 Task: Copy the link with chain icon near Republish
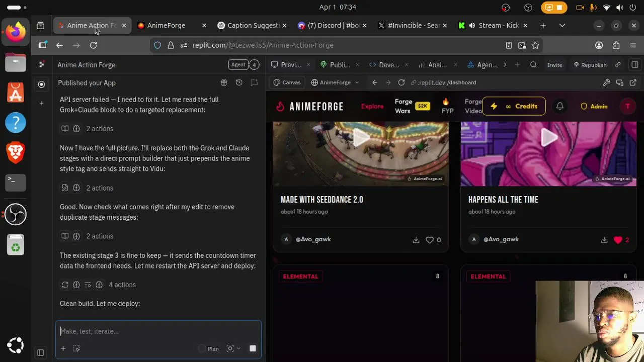tap(618, 64)
